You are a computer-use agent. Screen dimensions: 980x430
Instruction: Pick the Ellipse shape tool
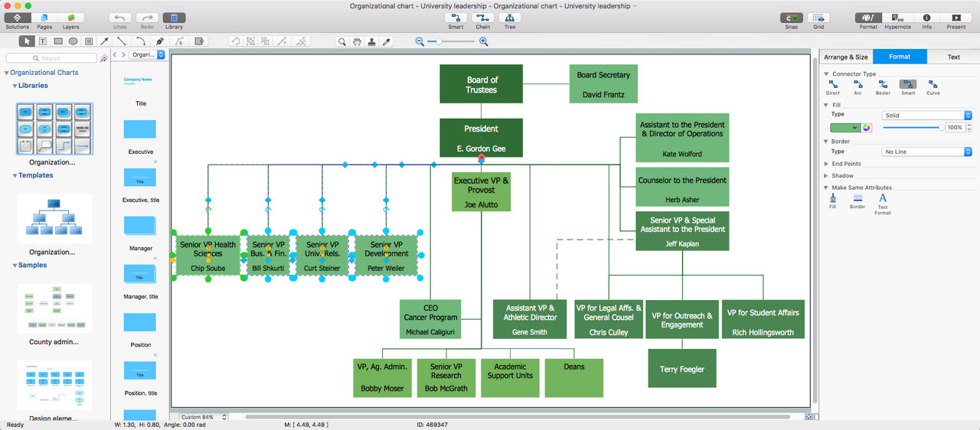(73, 41)
